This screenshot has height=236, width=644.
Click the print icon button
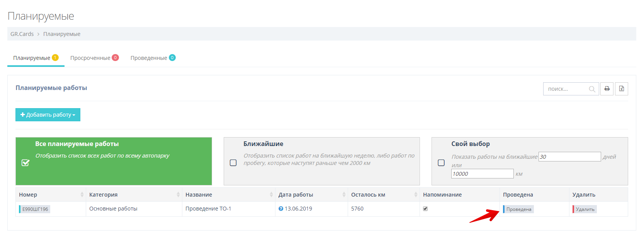coord(607,89)
